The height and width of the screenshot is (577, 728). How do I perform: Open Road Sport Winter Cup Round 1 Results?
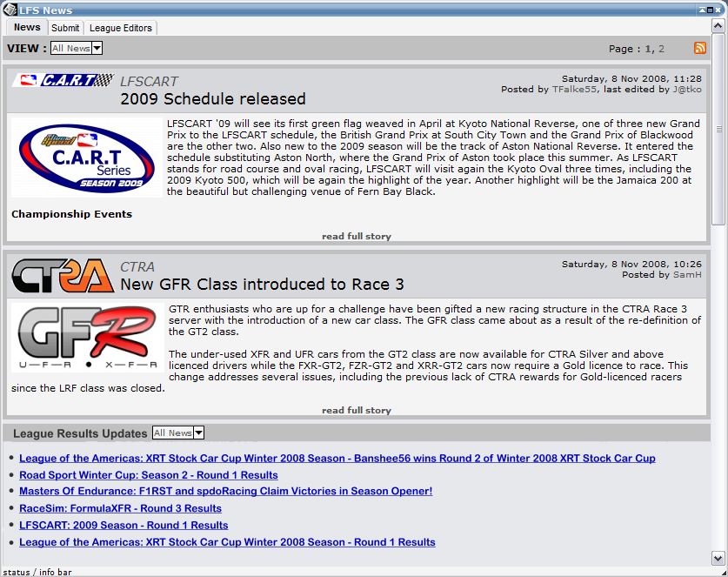click(x=149, y=475)
